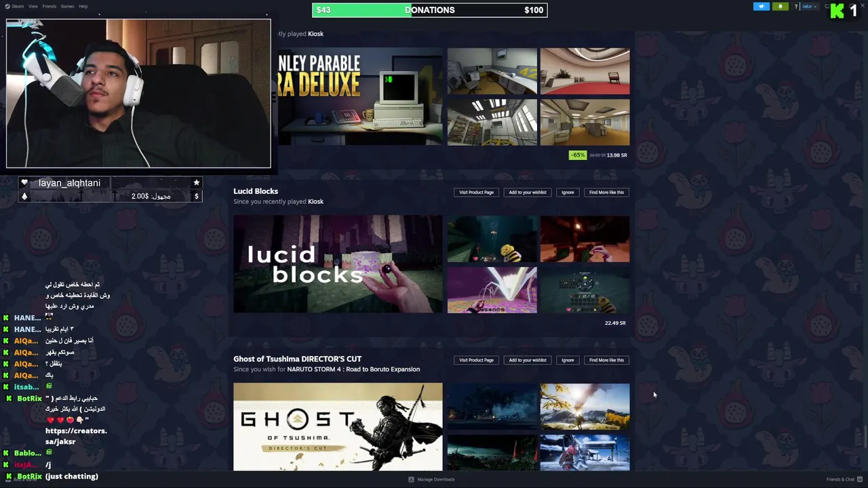Image resolution: width=868 pixels, height=488 pixels.
Task: Find more like Ghost of Tsushima
Action: 606,361
